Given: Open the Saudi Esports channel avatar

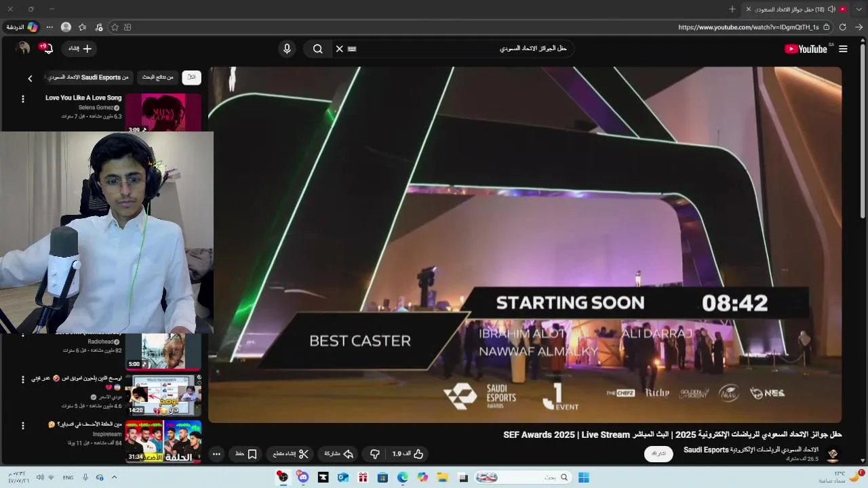Looking at the screenshot, I should (833, 454).
